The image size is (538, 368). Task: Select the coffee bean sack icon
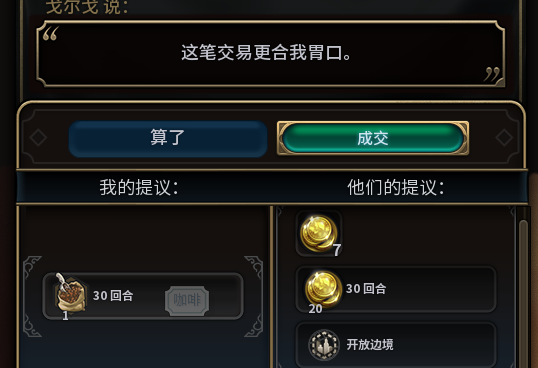click(x=70, y=293)
